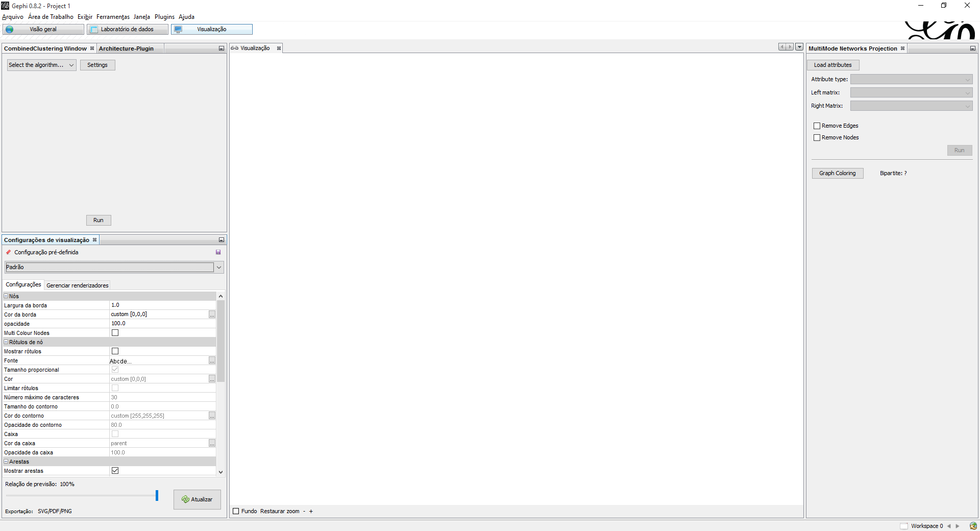The height and width of the screenshot is (531, 980).
Task: Check the Remove Edges option
Action: 817,126
